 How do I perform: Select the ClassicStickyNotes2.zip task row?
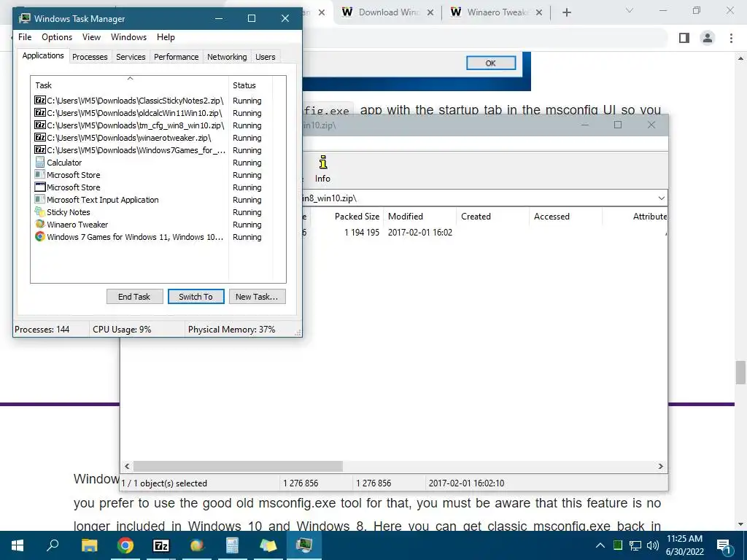click(130, 101)
